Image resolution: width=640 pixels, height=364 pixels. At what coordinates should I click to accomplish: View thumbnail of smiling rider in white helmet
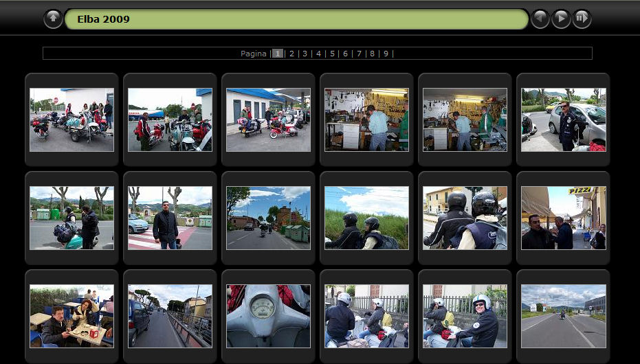click(x=465, y=316)
